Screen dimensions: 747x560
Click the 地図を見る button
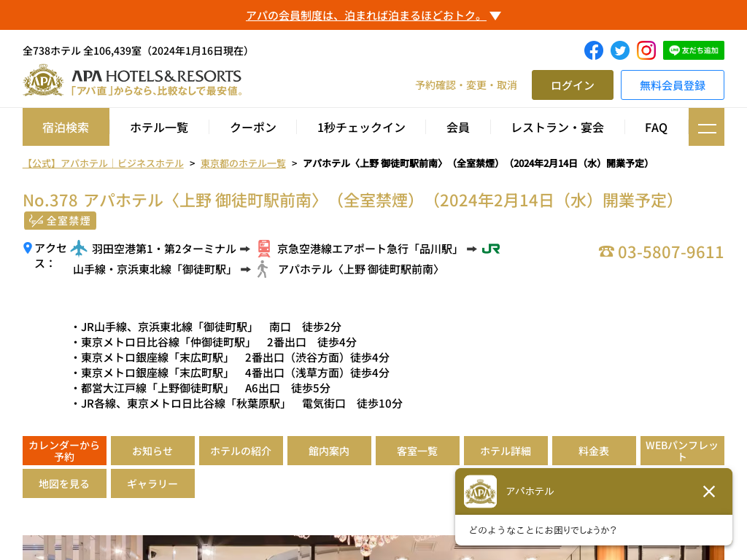coord(64,483)
